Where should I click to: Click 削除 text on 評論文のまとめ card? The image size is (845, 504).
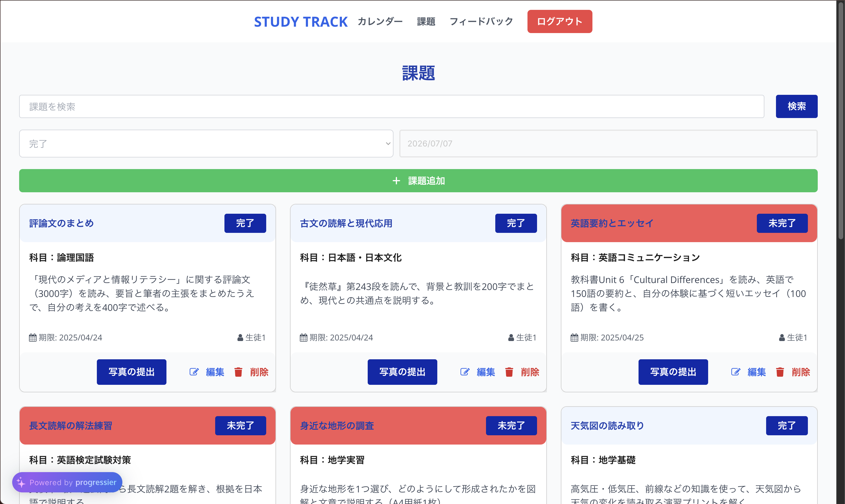pyautogui.click(x=259, y=372)
